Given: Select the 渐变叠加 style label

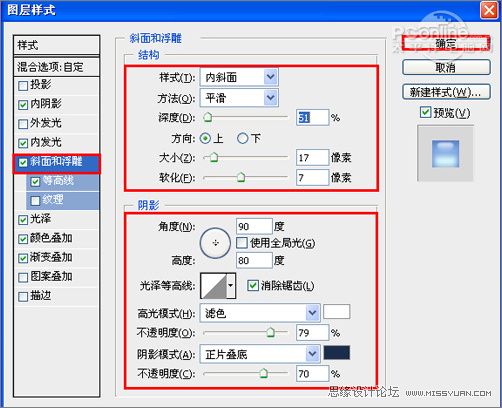Looking at the screenshot, I should pyautogui.click(x=51, y=257).
